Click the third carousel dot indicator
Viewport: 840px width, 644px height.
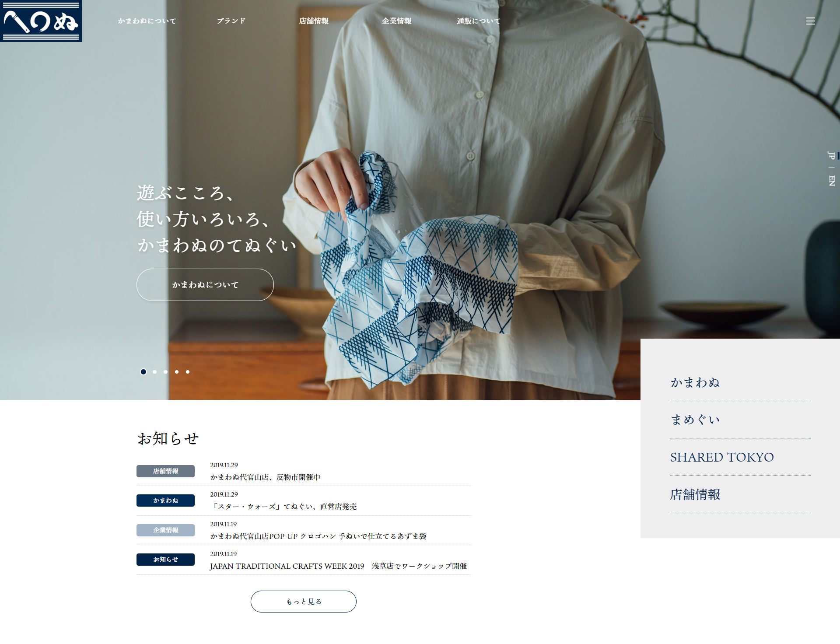point(165,371)
